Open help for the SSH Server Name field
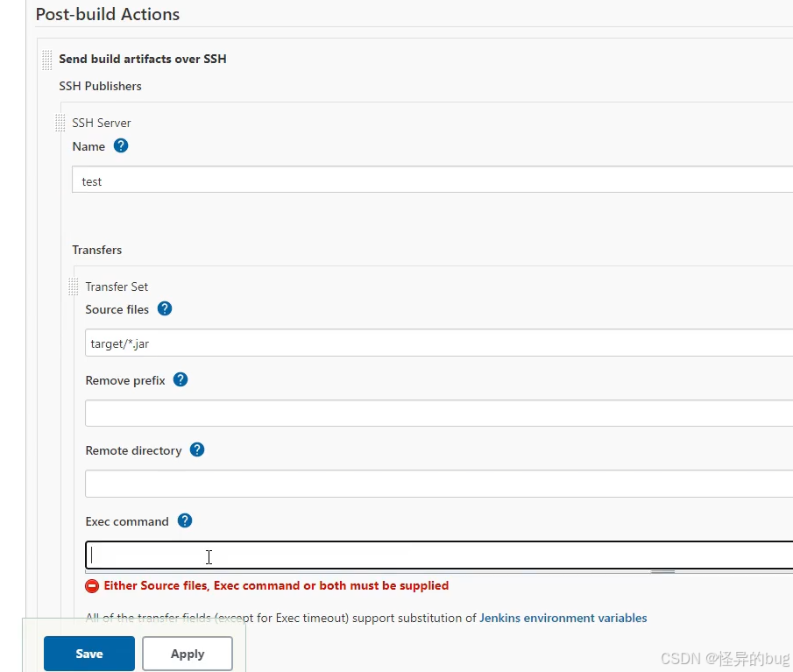793x672 pixels. point(121,146)
